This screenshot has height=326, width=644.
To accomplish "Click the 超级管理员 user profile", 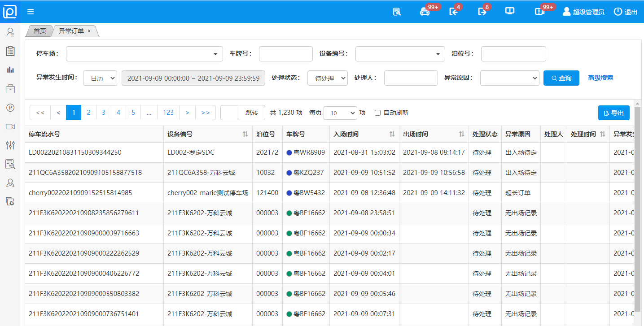I will [x=583, y=12].
